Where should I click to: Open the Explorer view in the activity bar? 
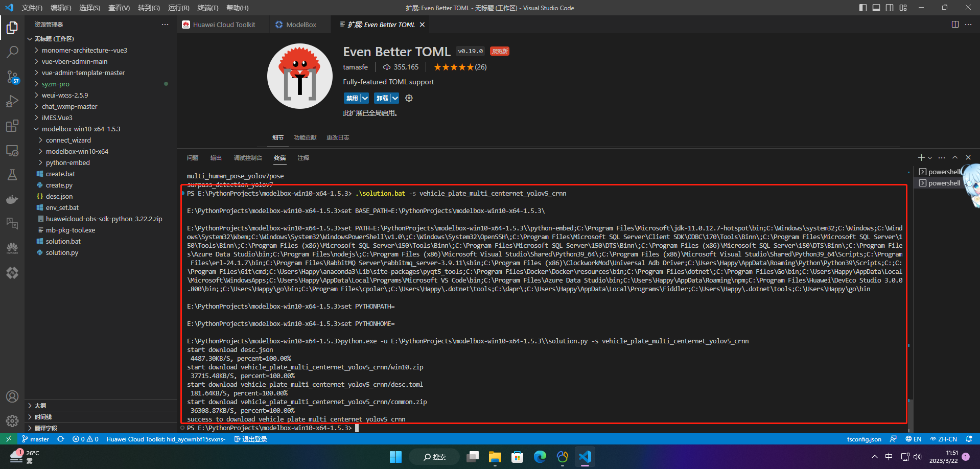12,28
